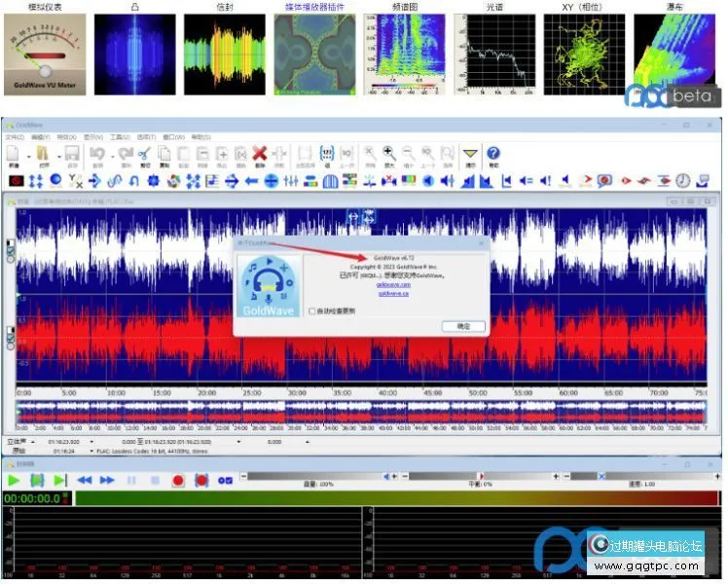The height and width of the screenshot is (584, 728).
Task: Open the goldwave.com link
Action: (394, 284)
